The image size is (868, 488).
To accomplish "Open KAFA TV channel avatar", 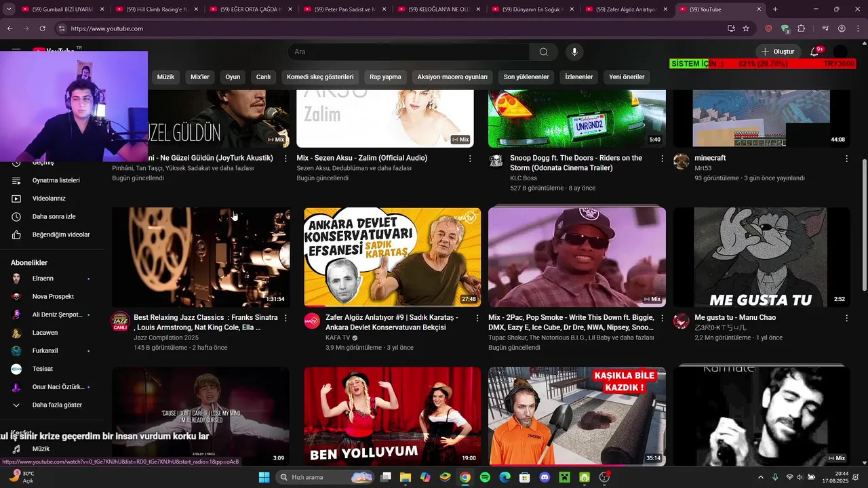I will coord(312,321).
